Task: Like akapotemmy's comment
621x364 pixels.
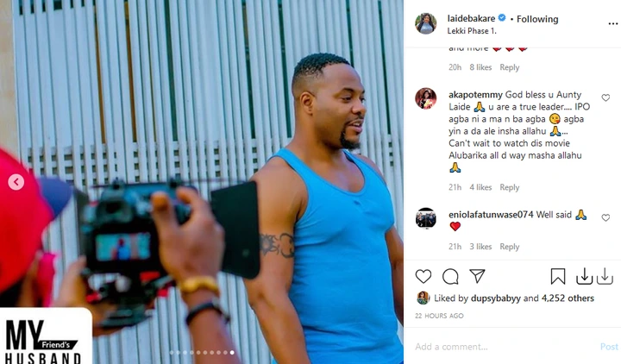Action: point(605,97)
